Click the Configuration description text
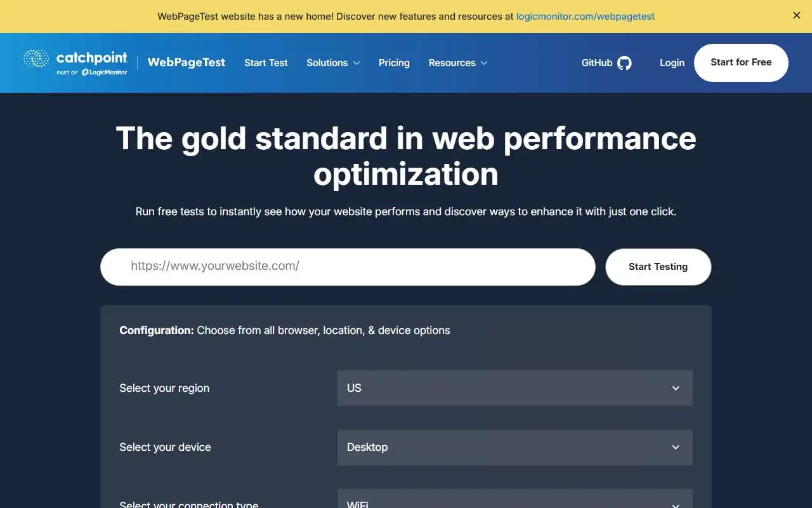The width and height of the screenshot is (812, 508). [x=285, y=330]
